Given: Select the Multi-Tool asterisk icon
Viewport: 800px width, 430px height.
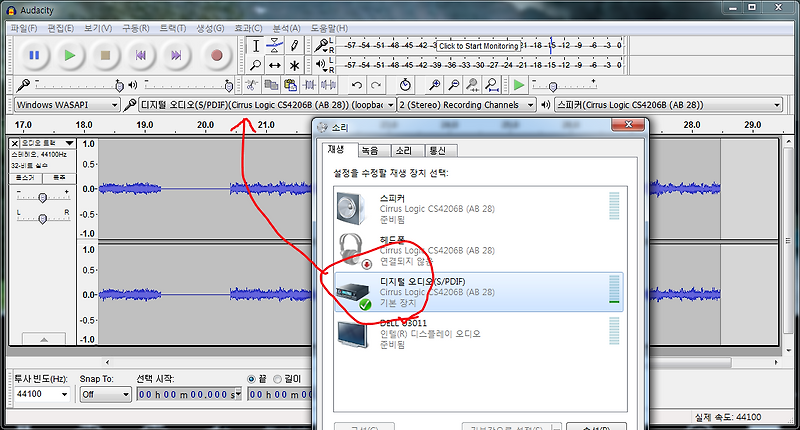Looking at the screenshot, I should pos(294,65).
